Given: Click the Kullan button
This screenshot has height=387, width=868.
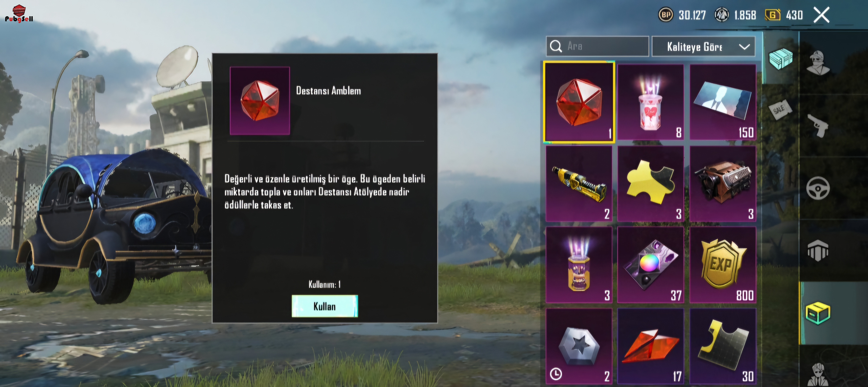Looking at the screenshot, I should coord(324,306).
